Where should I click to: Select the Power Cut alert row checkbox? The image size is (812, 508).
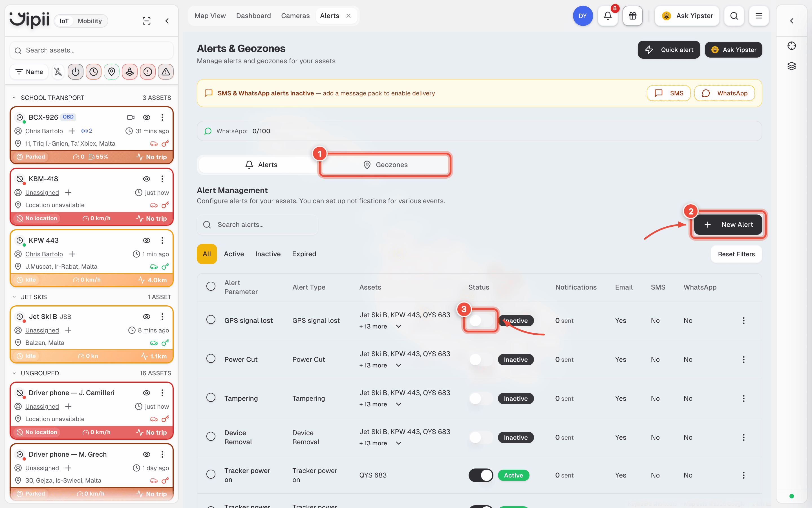click(211, 358)
